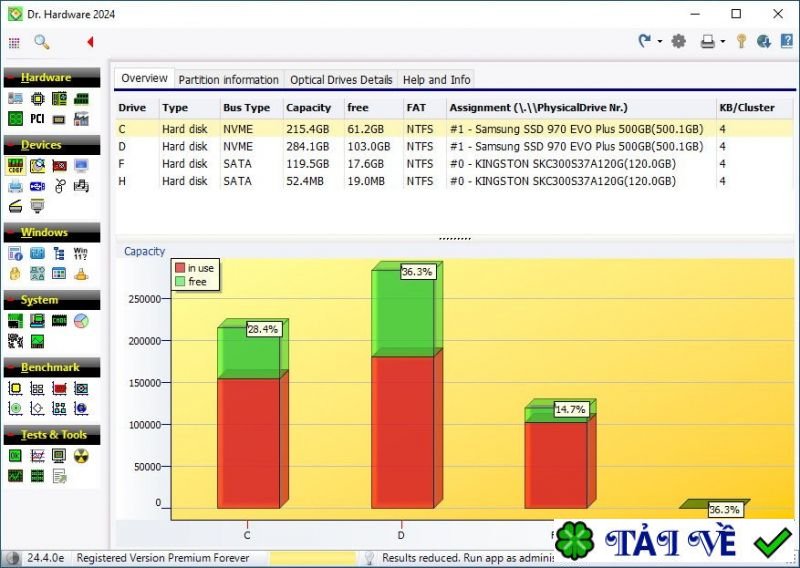
Task: Open the Win 11? compatibility icon
Action: pyautogui.click(x=81, y=253)
